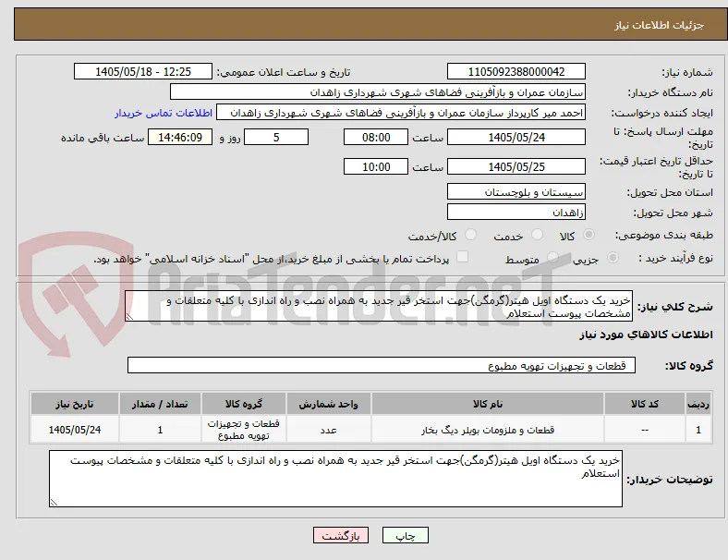The height and width of the screenshot is (560, 728).
Task: Click the گروه کالا table column header
Action: tap(244, 404)
